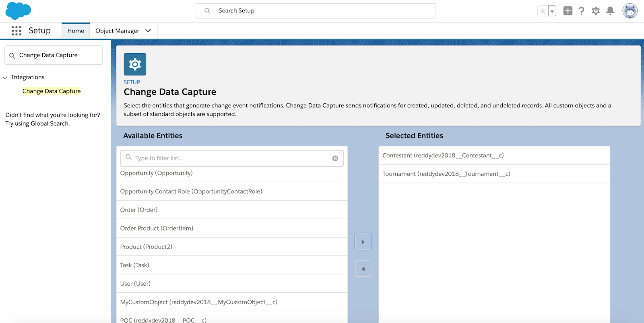The image size is (644, 323).
Task: Select MyCustomObject entity in Available Entities
Action: click(x=232, y=302)
